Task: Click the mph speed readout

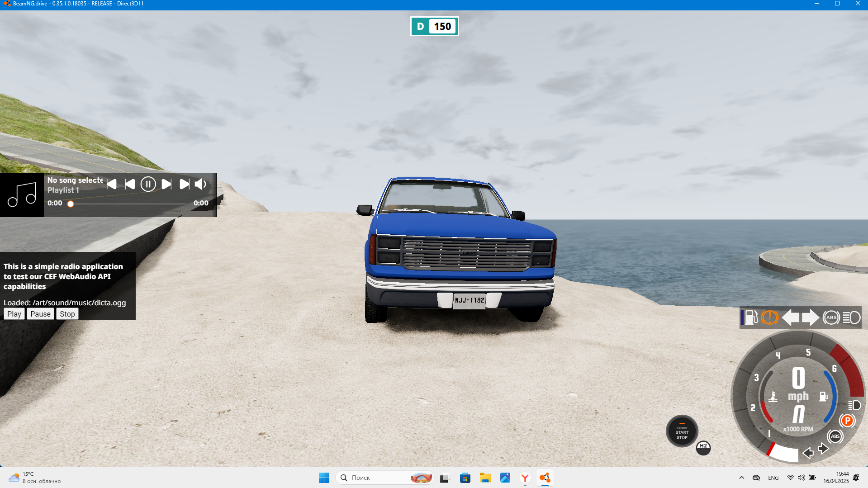Action: pos(798,384)
